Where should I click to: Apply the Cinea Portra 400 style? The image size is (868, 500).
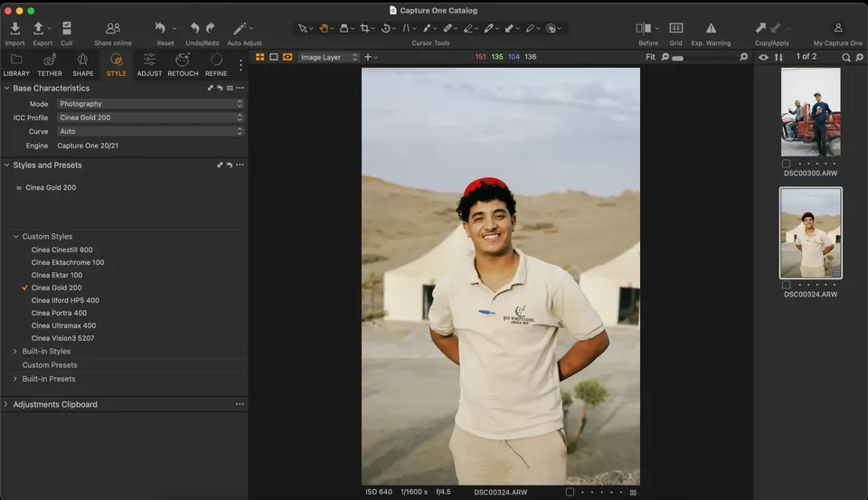60,313
